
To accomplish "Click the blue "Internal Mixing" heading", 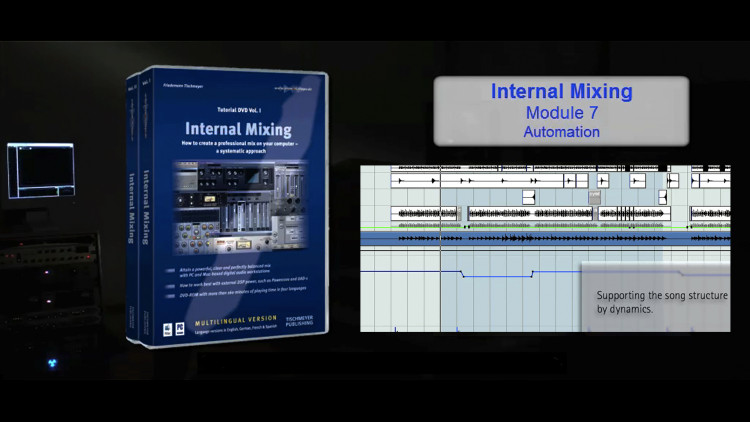I will point(562,91).
